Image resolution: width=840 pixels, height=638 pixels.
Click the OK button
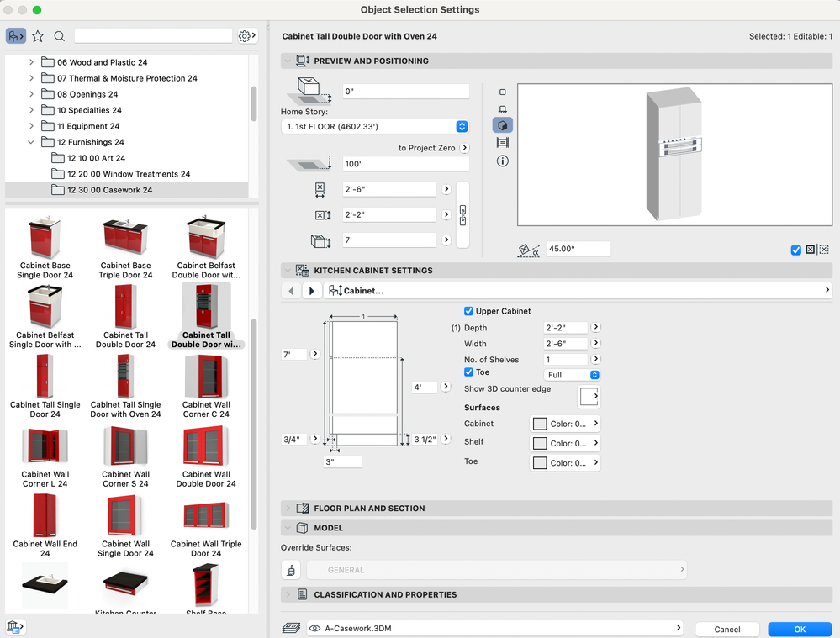[799, 629]
